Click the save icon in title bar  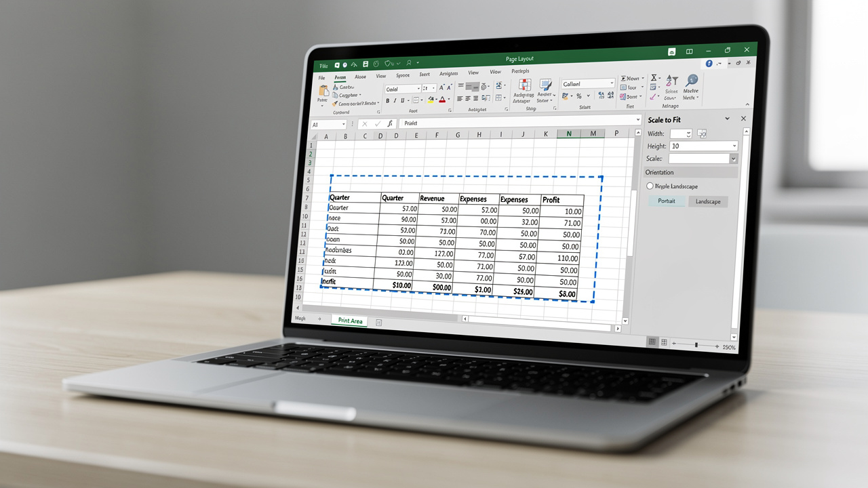coord(366,64)
